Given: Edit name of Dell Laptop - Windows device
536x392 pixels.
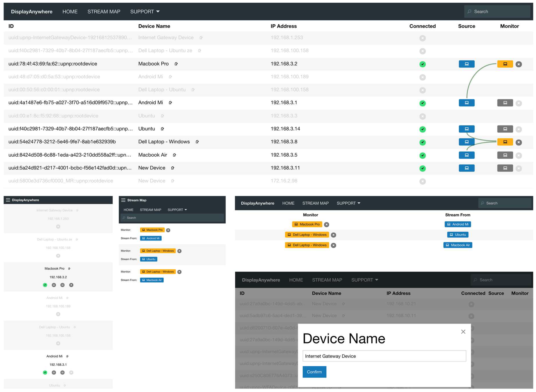Looking at the screenshot, I should (197, 142).
